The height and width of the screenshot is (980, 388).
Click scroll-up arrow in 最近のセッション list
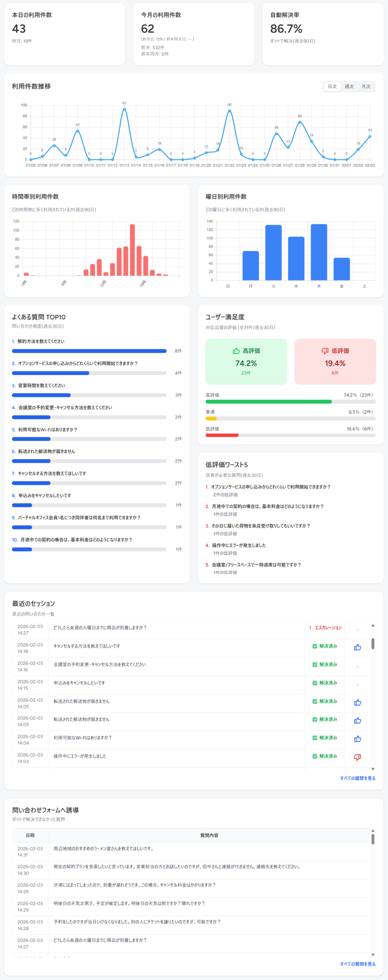pyautogui.click(x=373, y=626)
